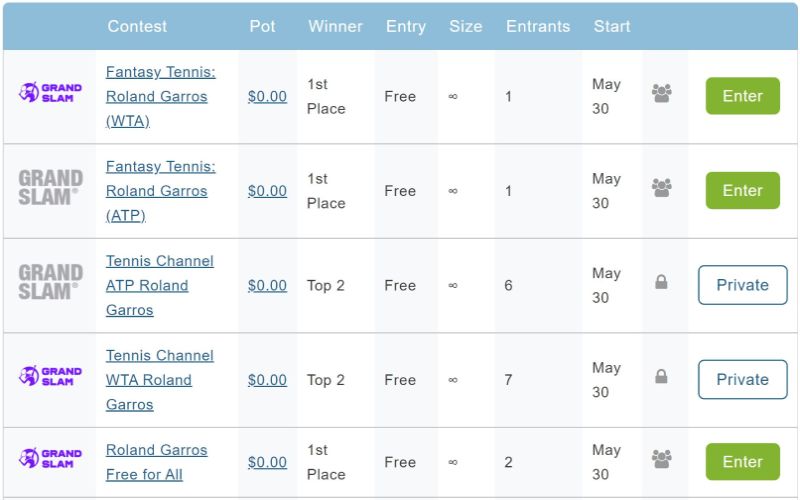
Task: Click the group icon in Roland Garros Free for All row
Action: click(x=661, y=459)
